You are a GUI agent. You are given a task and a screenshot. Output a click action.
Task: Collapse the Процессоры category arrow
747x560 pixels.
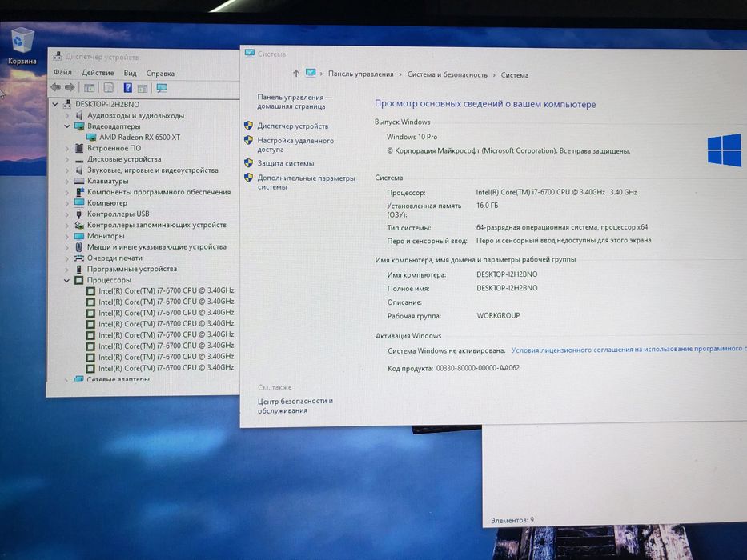(66, 280)
